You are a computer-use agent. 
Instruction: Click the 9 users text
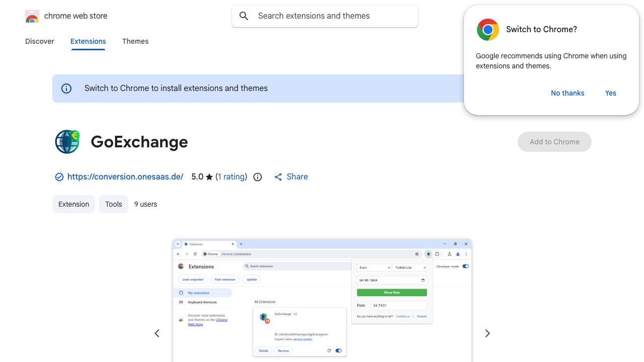(x=146, y=204)
